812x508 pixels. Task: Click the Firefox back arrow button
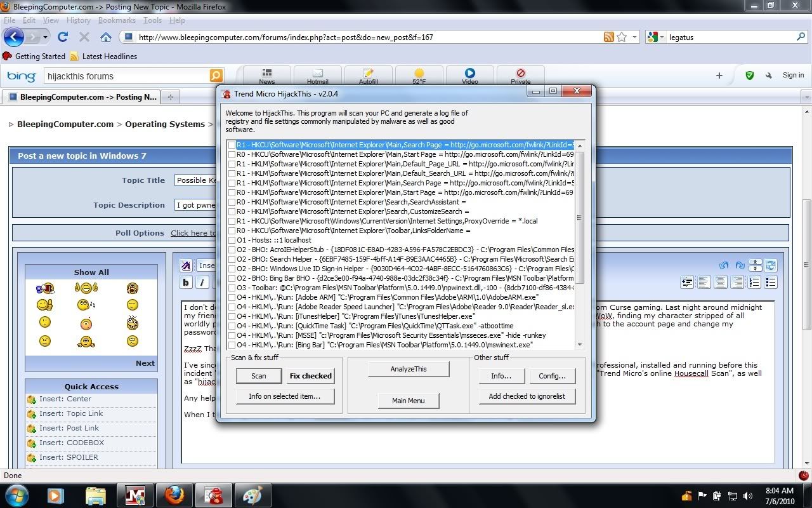pos(13,37)
